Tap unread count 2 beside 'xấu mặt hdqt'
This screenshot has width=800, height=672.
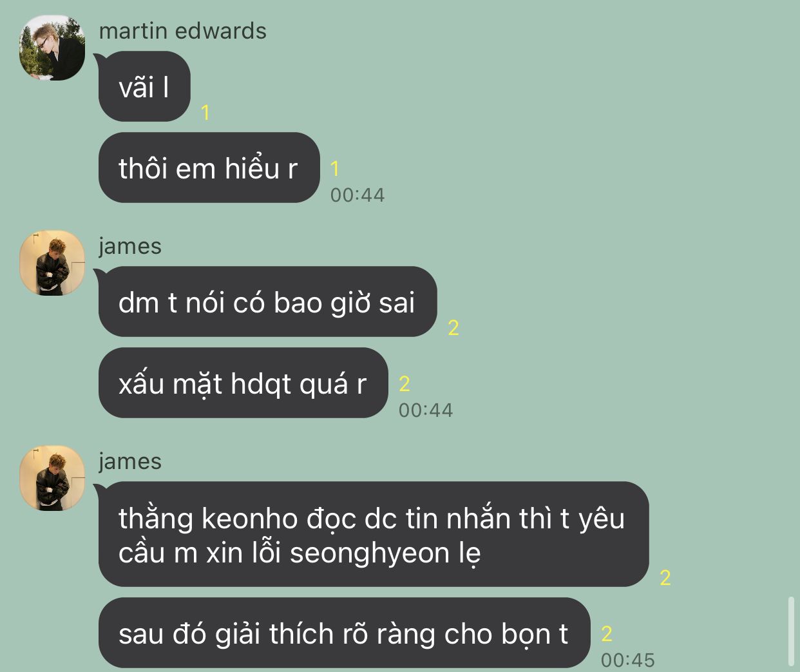pyautogui.click(x=405, y=384)
